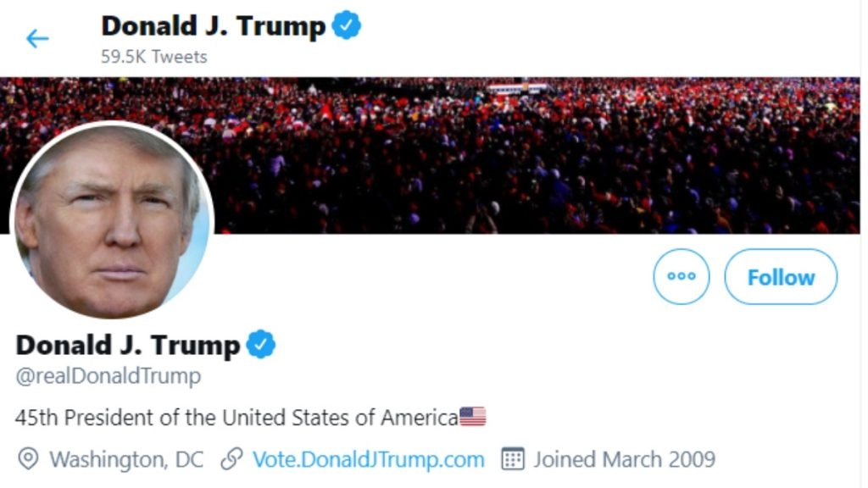Image resolution: width=868 pixels, height=488 pixels.
Task: Click the verified badge in the top header
Action: pyautogui.click(x=346, y=26)
